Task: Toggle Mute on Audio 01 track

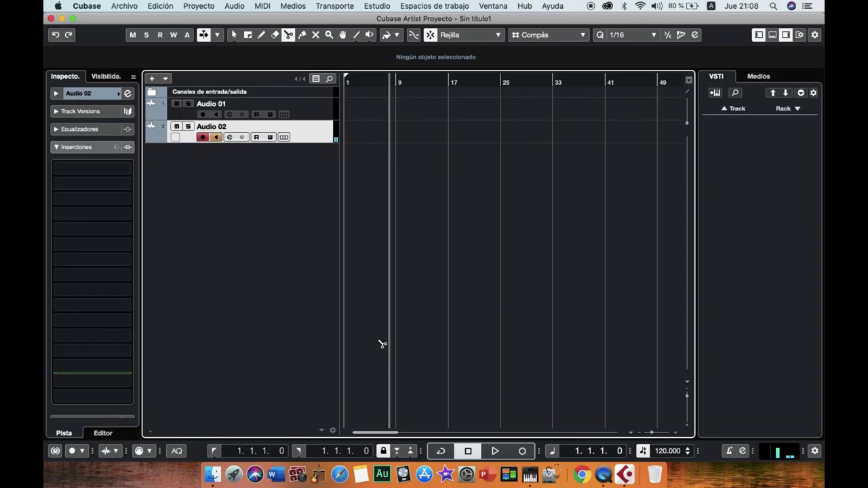Action: [176, 104]
